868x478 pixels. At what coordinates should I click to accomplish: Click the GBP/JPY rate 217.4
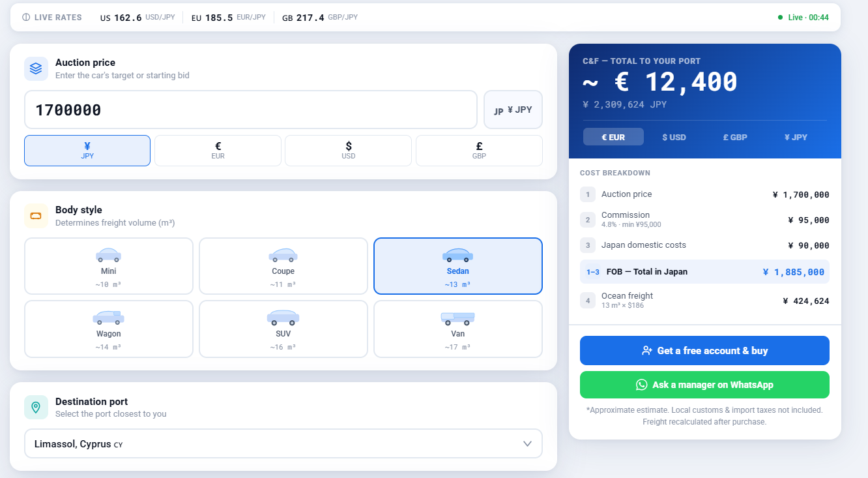(x=310, y=18)
